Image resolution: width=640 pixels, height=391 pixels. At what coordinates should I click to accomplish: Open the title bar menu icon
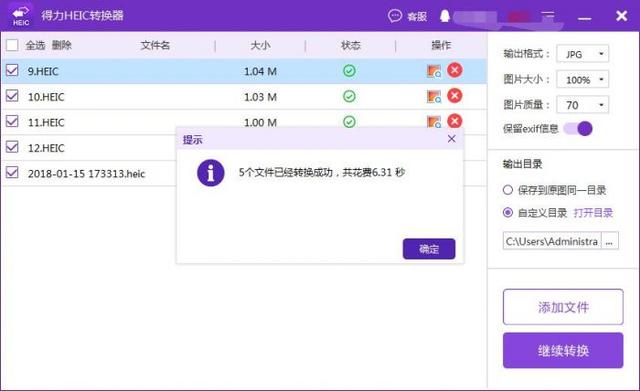[548, 16]
